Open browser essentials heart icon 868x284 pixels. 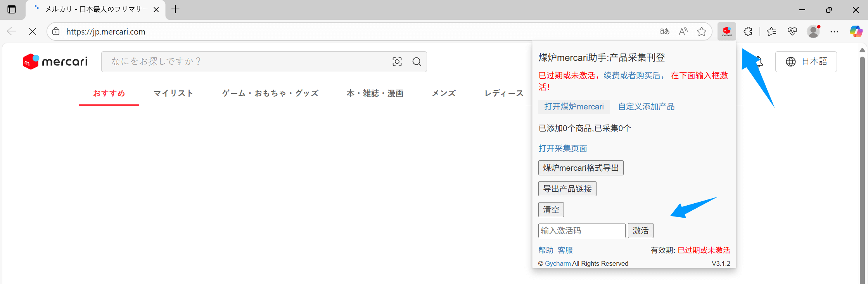pyautogui.click(x=792, y=31)
